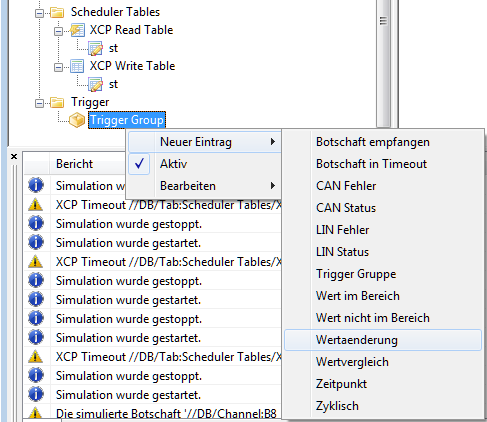Screen dimensions: 487x422
Task: Click the XCP Read Table icon
Action: (x=77, y=30)
